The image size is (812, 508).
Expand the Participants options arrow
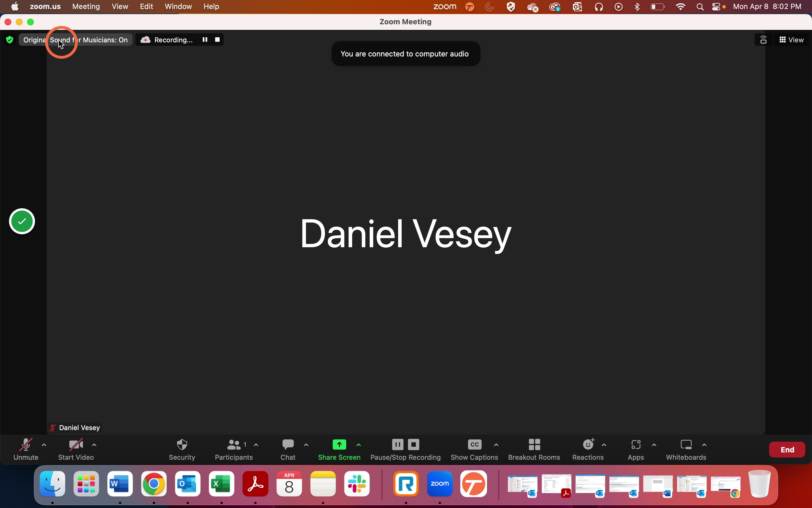(256, 445)
